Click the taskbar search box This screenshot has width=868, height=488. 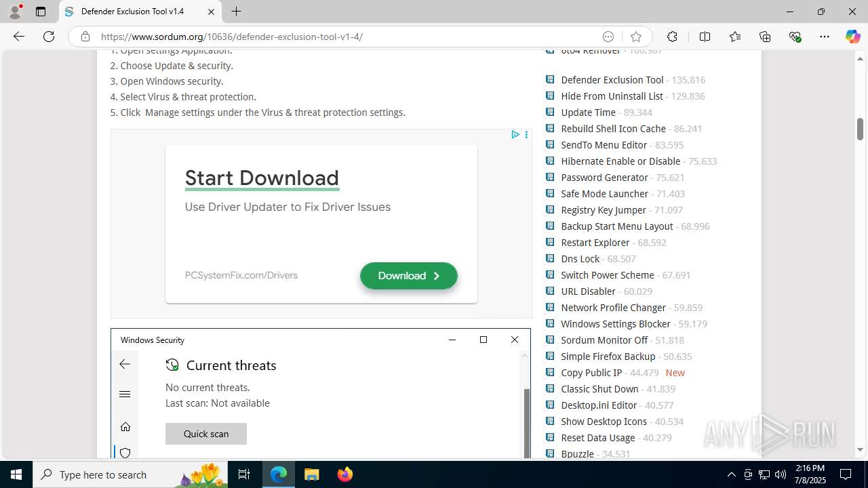coord(131,474)
